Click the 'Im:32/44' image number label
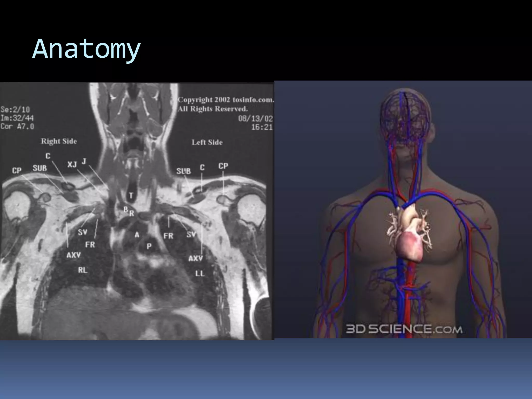The width and height of the screenshot is (532, 399). pyautogui.click(x=17, y=118)
